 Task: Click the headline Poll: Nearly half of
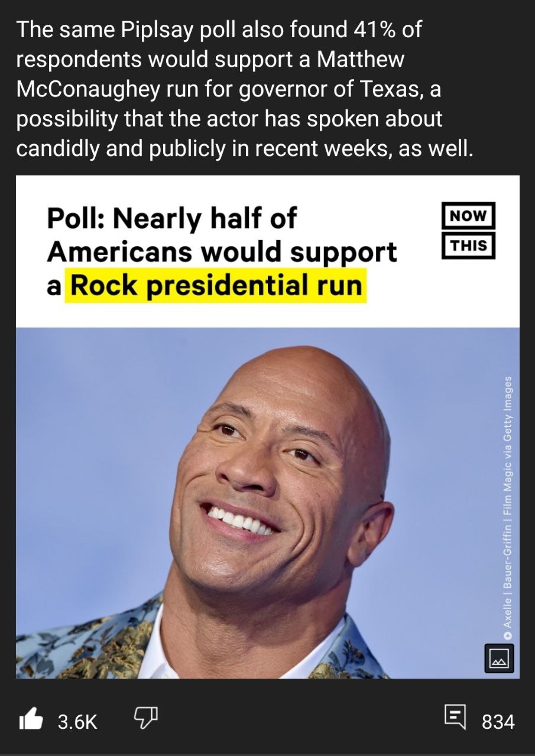(x=172, y=219)
